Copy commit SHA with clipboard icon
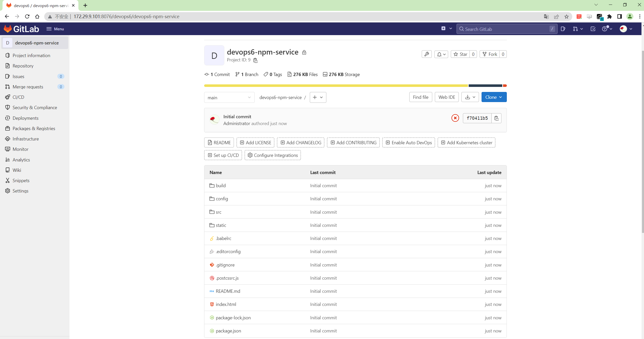644x339 pixels. tap(496, 118)
